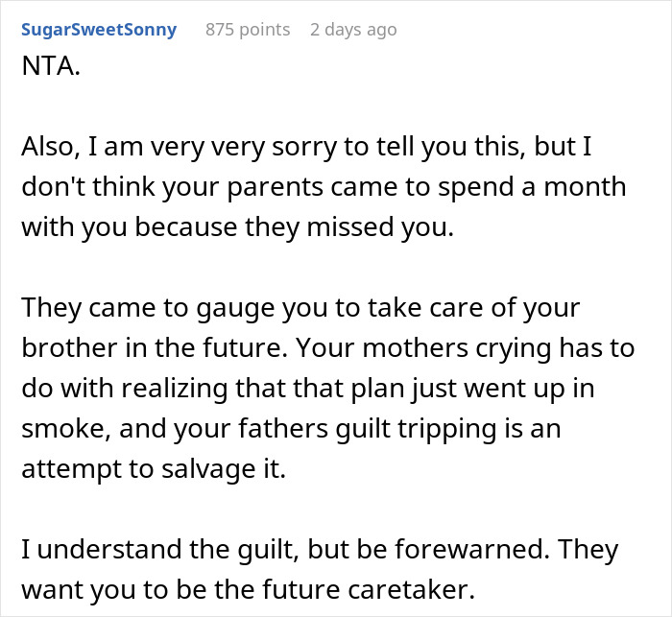Image resolution: width=672 pixels, height=617 pixels.
Task: Click the line 'want you to be the future caretaker.'
Action: point(248,590)
